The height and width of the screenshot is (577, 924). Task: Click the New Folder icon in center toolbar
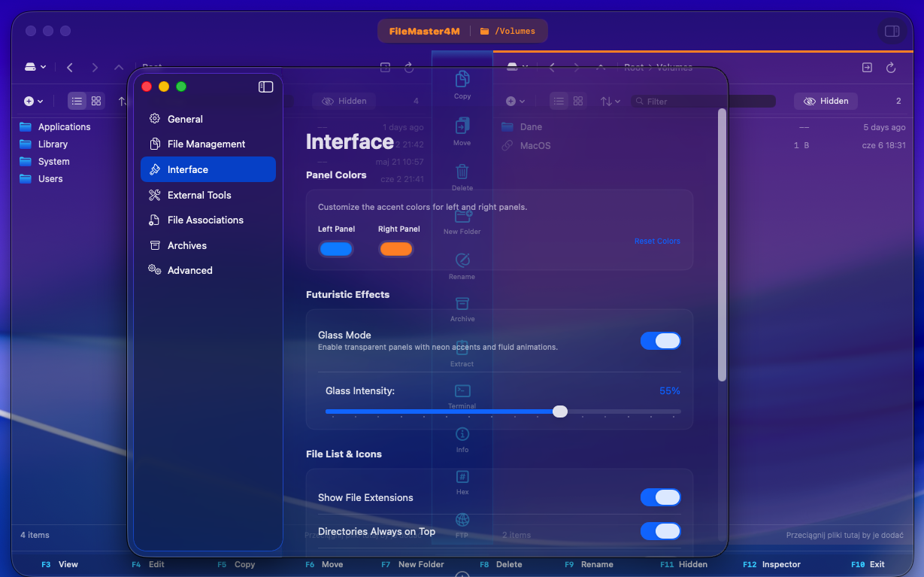(x=462, y=216)
